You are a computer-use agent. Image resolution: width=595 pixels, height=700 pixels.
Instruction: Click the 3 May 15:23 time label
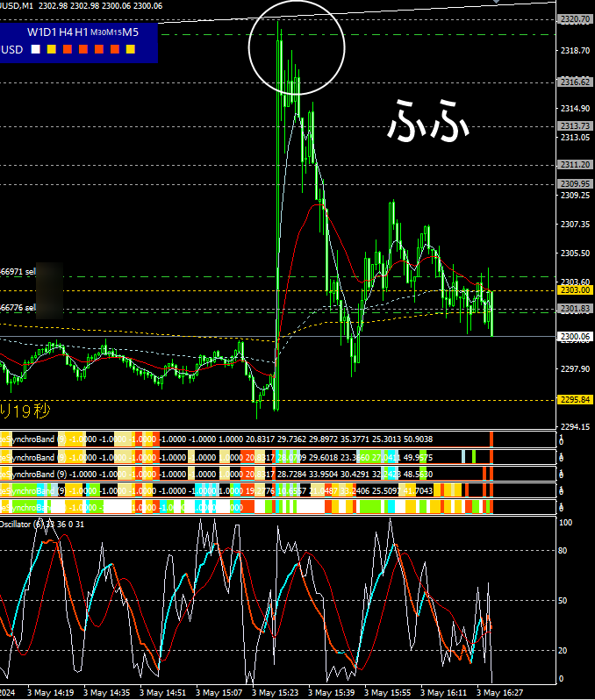tap(275, 693)
